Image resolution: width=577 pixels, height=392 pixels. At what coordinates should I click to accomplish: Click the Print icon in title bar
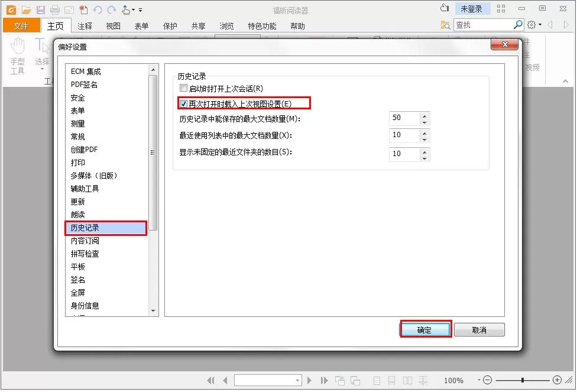(55, 10)
